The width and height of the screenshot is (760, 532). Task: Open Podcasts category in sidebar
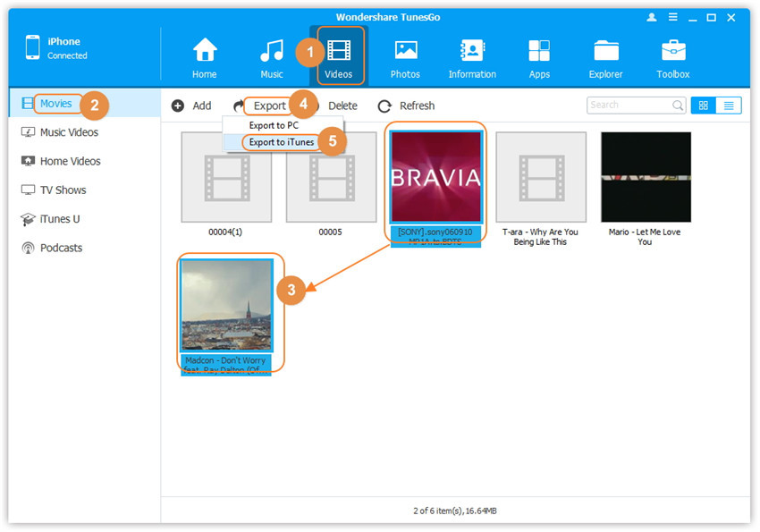click(x=61, y=248)
